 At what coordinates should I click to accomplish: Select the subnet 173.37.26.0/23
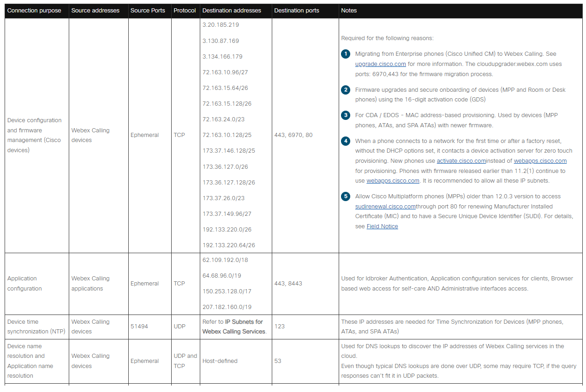[223, 198]
